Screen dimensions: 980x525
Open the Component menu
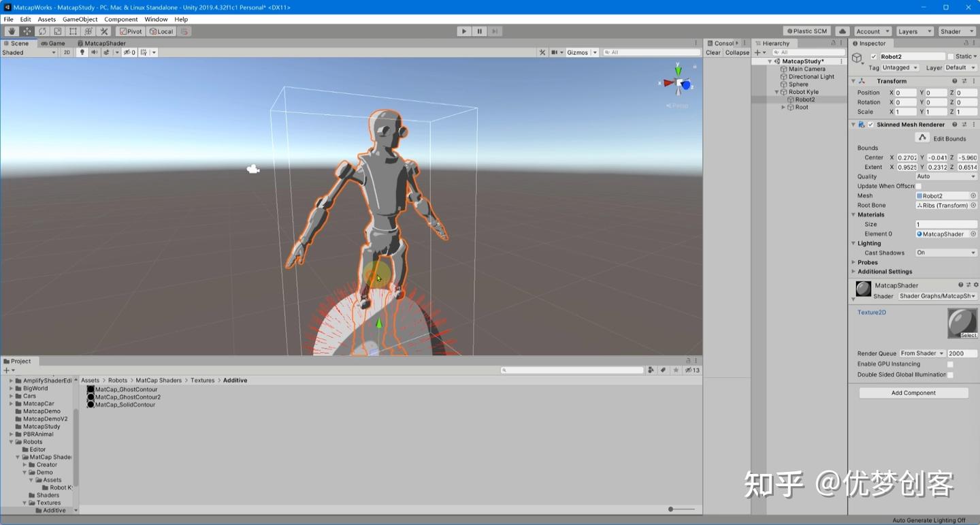tap(121, 19)
